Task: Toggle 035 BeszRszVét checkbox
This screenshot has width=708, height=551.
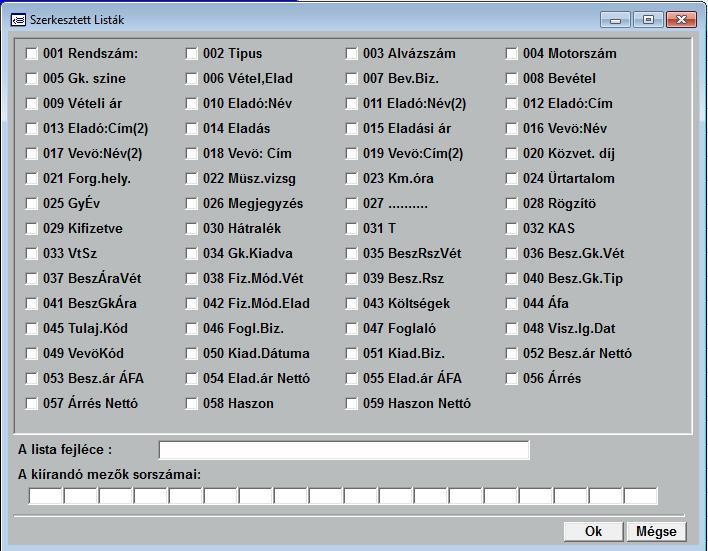Action: coord(351,253)
